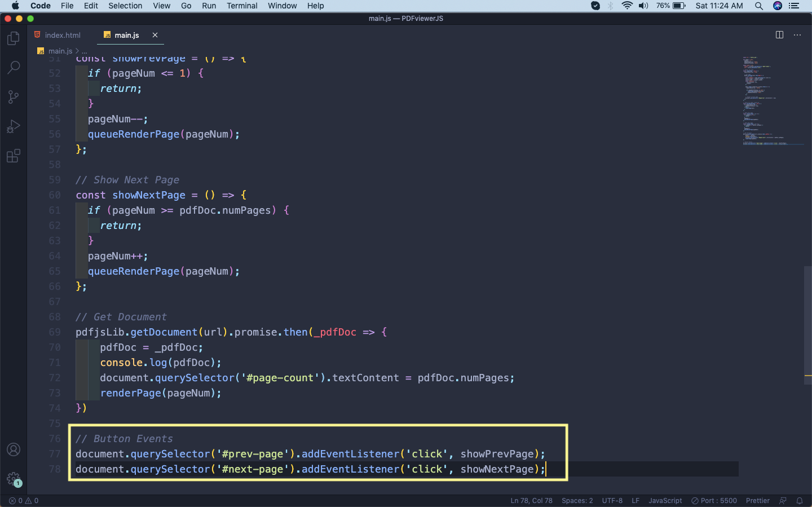Click Spaces: 2 indentation indicator
The height and width of the screenshot is (507, 812).
577,500
